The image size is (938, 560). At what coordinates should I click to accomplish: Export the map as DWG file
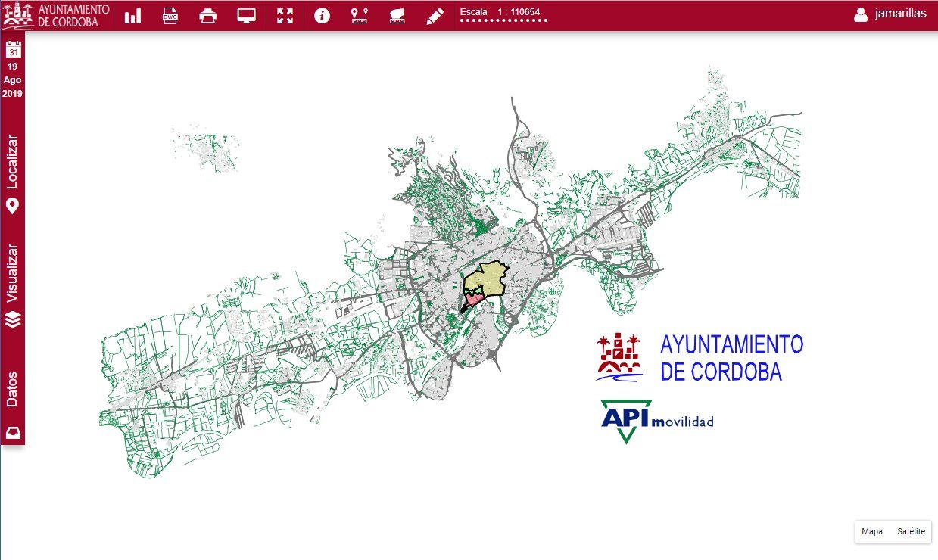(x=170, y=16)
